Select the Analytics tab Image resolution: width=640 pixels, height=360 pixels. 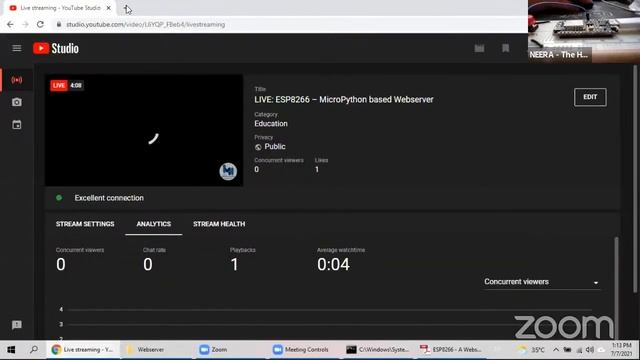[153, 224]
